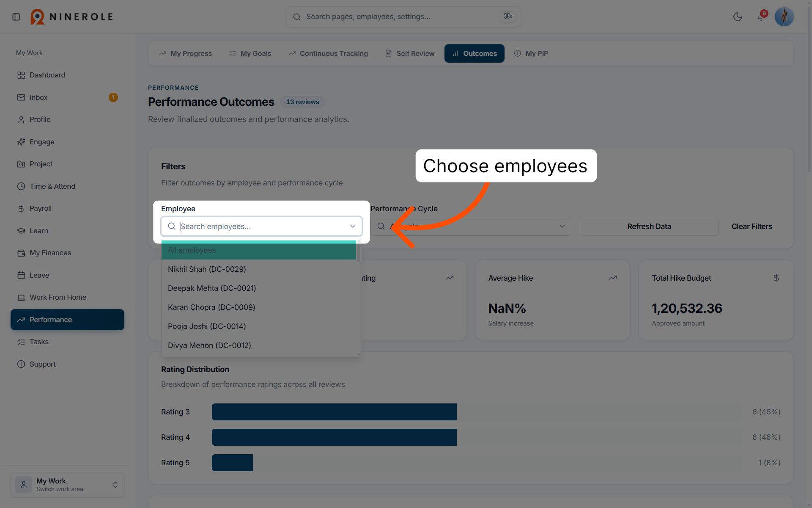Switch to the My PIP tab

click(x=531, y=53)
